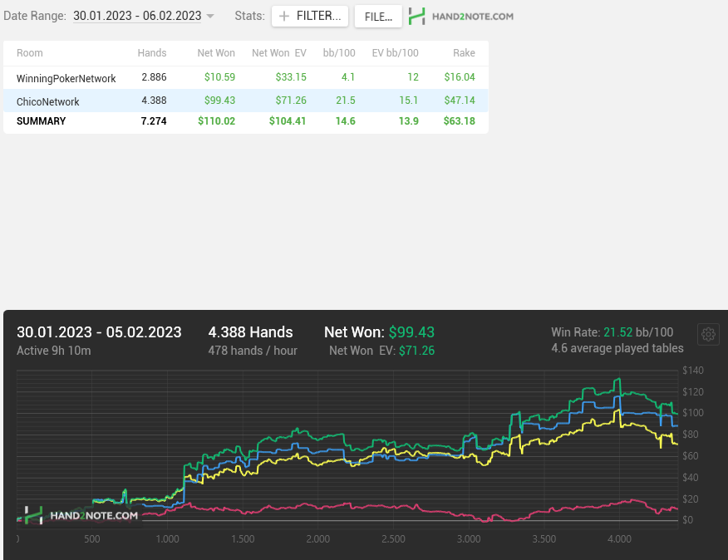This screenshot has height=560, width=728.
Task: Click the Active 9h 10m label
Action: pyautogui.click(x=54, y=351)
